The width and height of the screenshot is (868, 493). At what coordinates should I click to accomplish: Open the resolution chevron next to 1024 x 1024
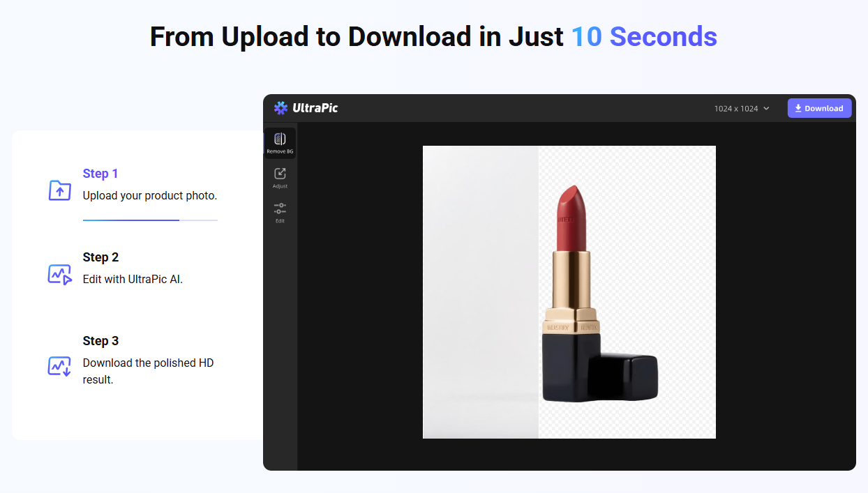coord(767,108)
